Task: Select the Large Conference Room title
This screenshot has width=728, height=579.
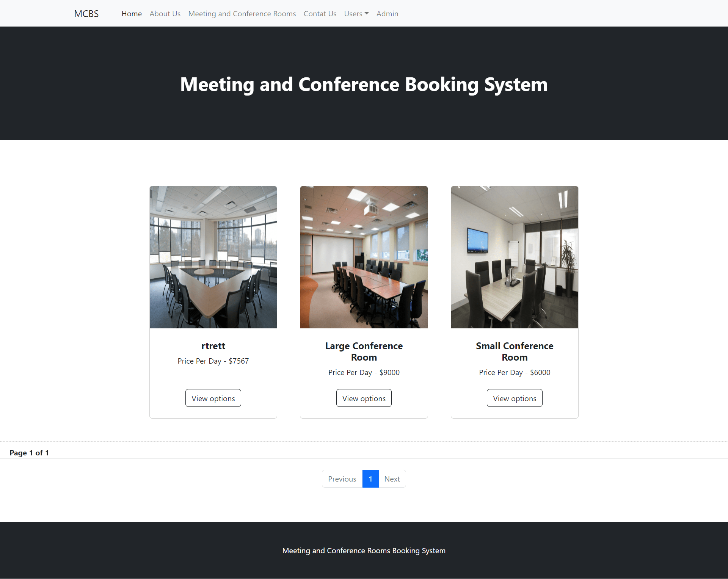Action: pos(364,351)
